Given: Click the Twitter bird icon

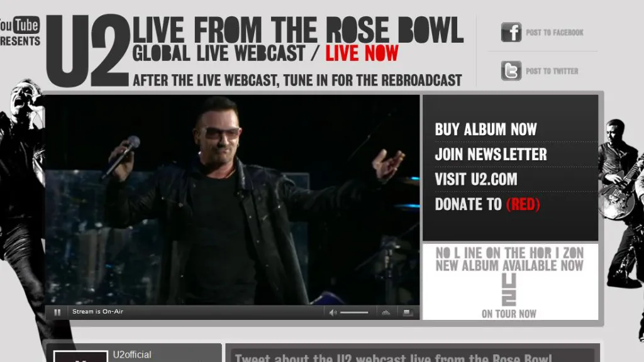Looking at the screenshot, I should 511,70.
